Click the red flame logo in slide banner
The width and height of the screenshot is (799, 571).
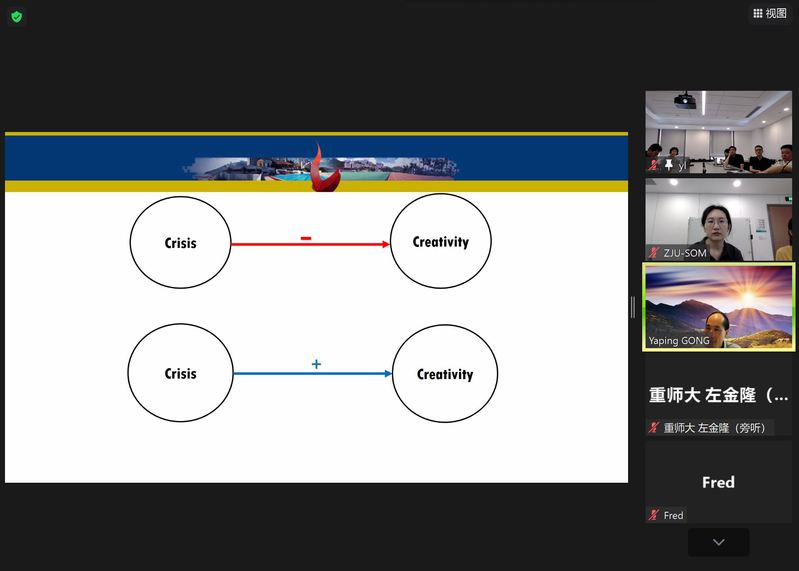tap(318, 165)
